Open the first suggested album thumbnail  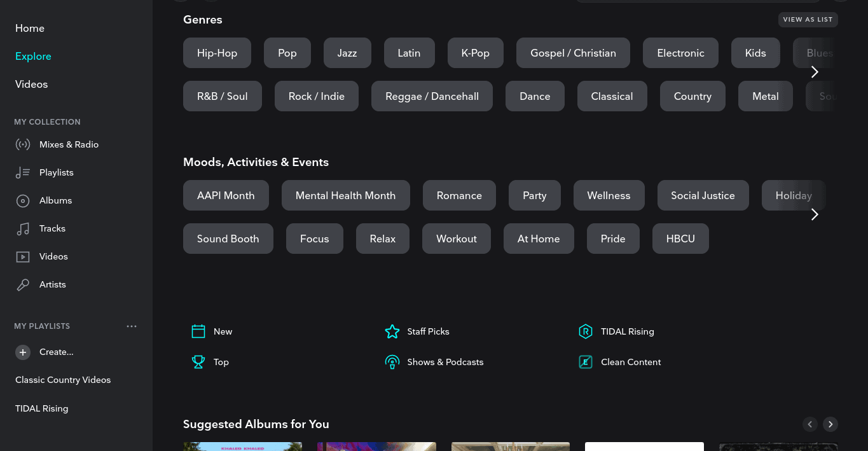[x=242, y=447]
